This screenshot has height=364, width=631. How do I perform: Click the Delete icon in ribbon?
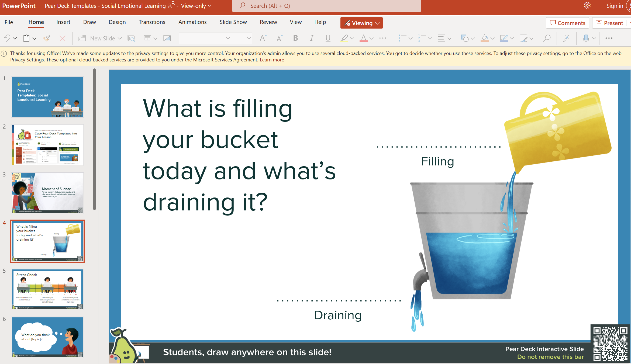62,38
